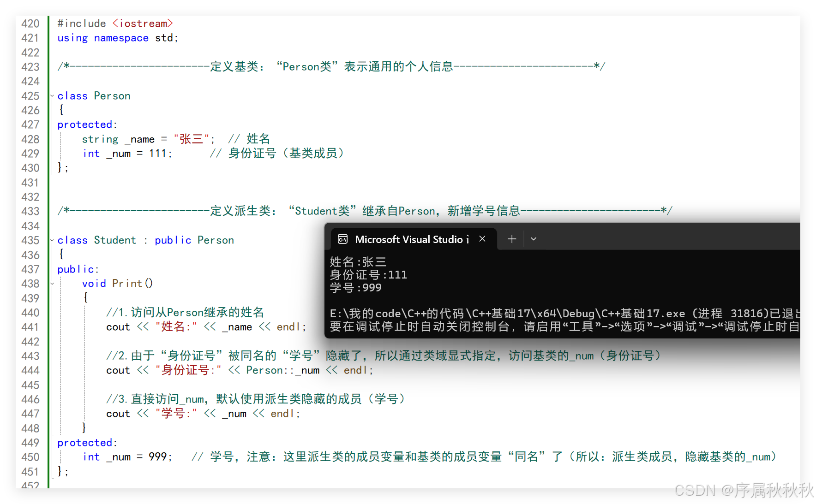Click "using namespace std;" in the code
The image size is (816, 504).
point(118,38)
